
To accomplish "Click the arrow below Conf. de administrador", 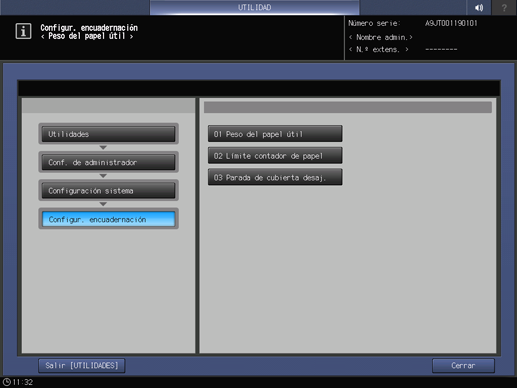I will (103, 176).
